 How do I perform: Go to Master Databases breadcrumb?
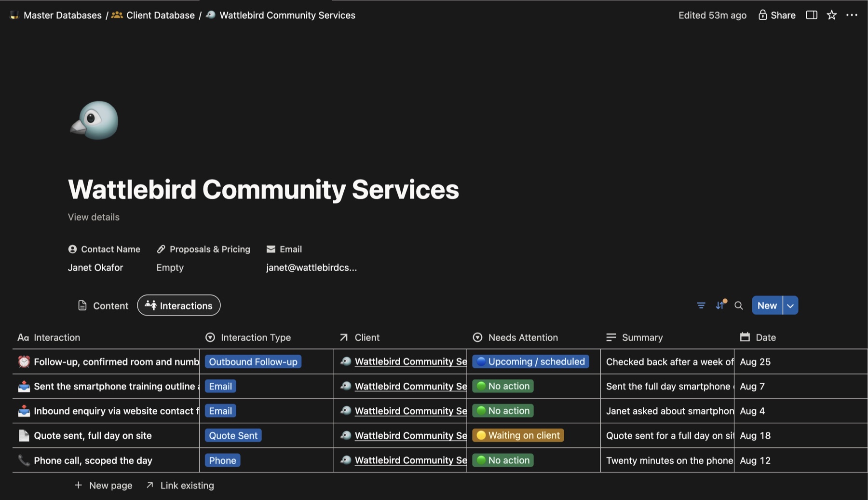coord(63,15)
